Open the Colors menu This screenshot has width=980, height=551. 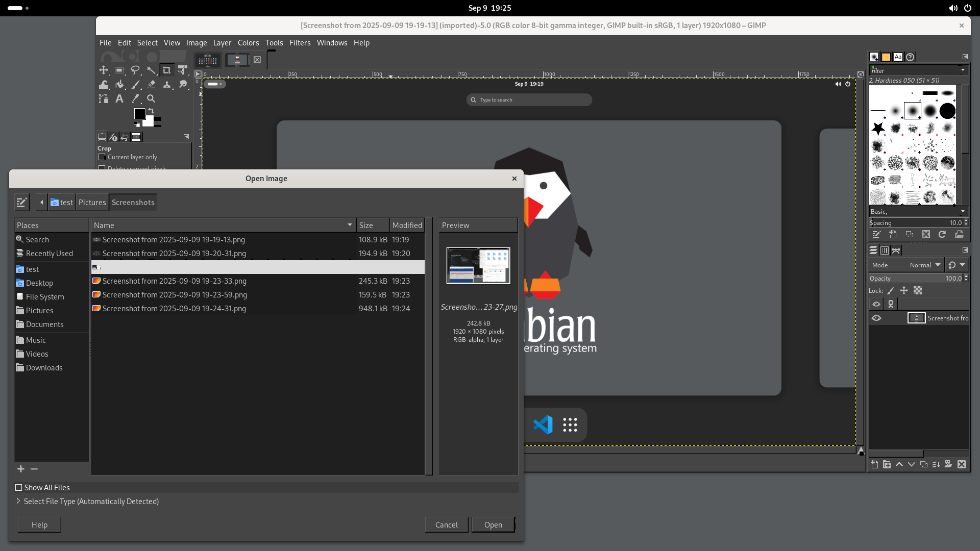click(x=248, y=43)
